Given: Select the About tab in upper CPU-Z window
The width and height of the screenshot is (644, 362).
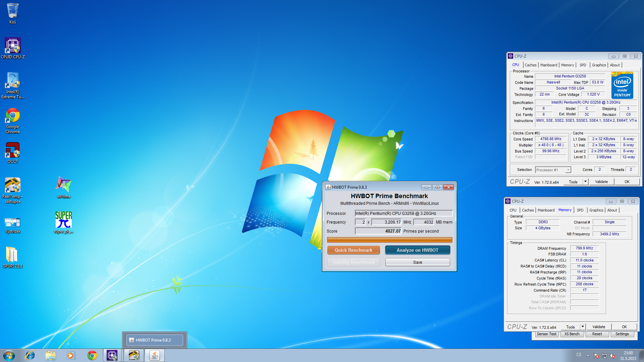Looking at the screenshot, I should coord(615,65).
